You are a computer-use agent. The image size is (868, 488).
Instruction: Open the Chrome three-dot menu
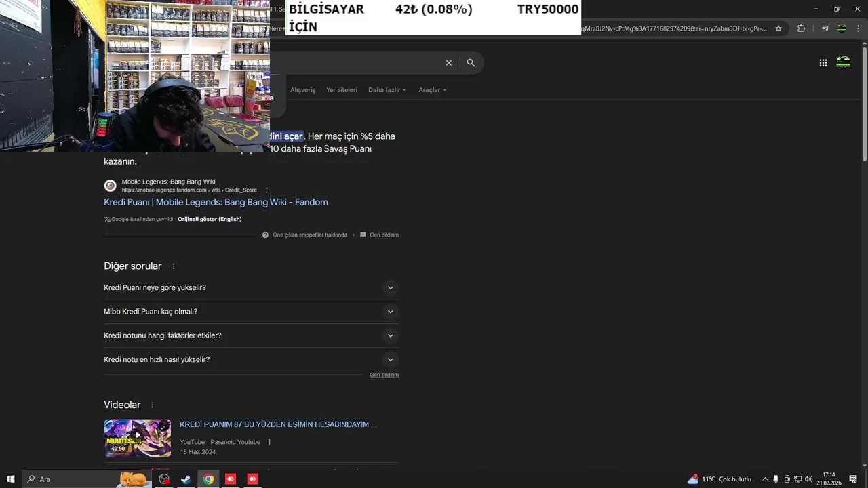[x=858, y=28]
